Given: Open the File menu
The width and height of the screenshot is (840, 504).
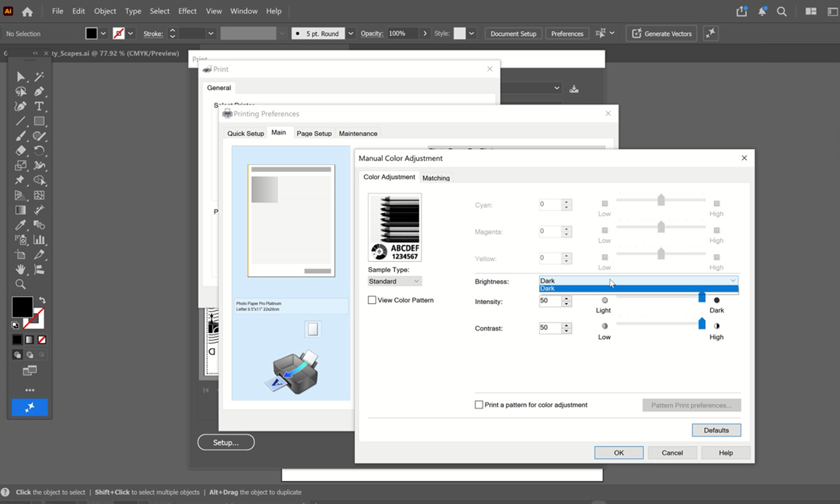Looking at the screenshot, I should click(57, 11).
